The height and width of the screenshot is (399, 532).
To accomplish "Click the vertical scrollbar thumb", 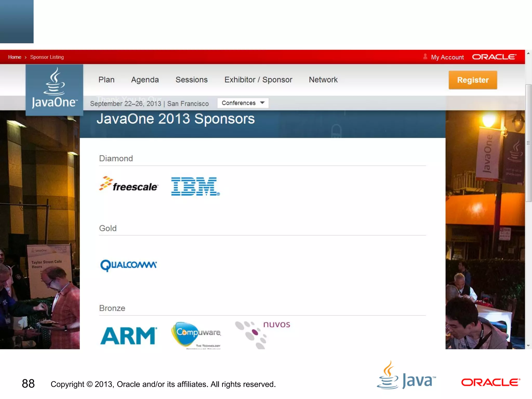I will [528, 143].
